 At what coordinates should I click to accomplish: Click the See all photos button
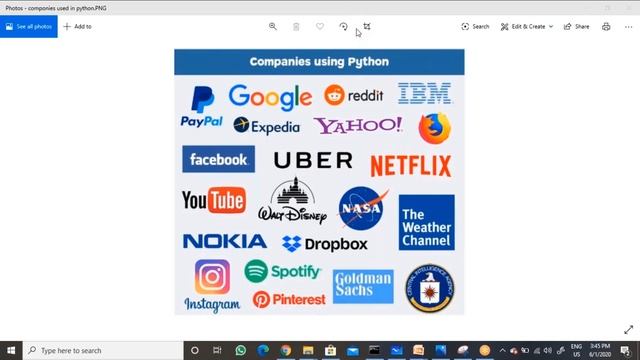[29, 27]
